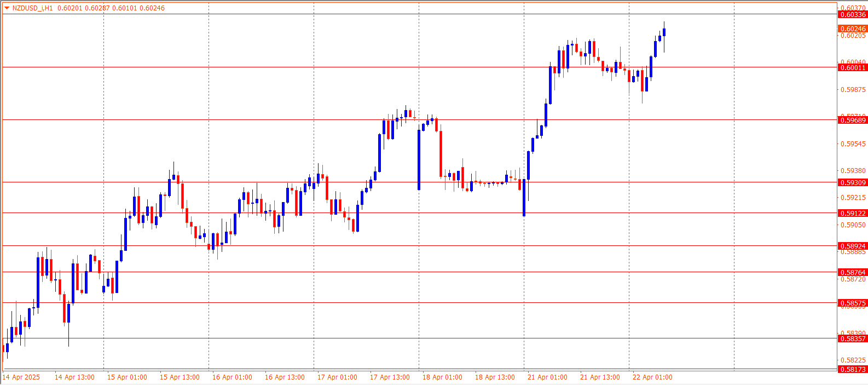Click the red 0.58173 level label

(x=853, y=370)
